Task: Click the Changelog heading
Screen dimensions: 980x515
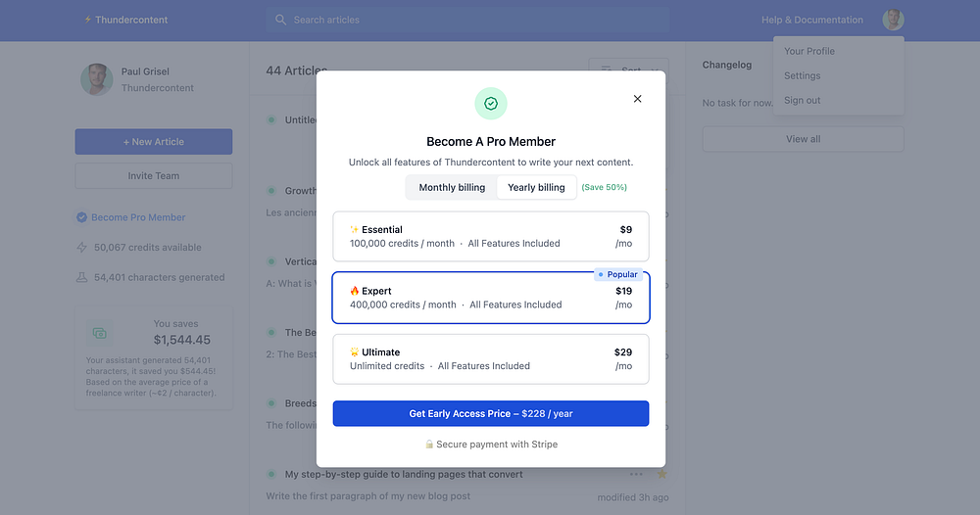Action: [x=727, y=65]
